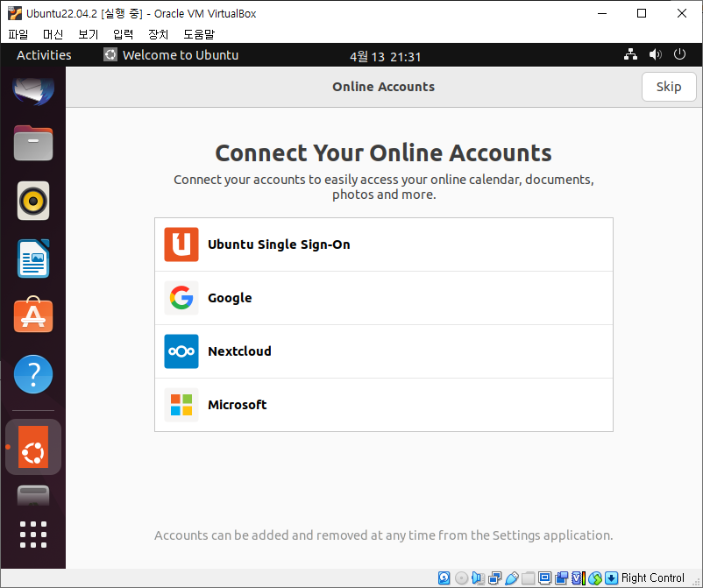Open network status indicator in top bar

coord(630,54)
